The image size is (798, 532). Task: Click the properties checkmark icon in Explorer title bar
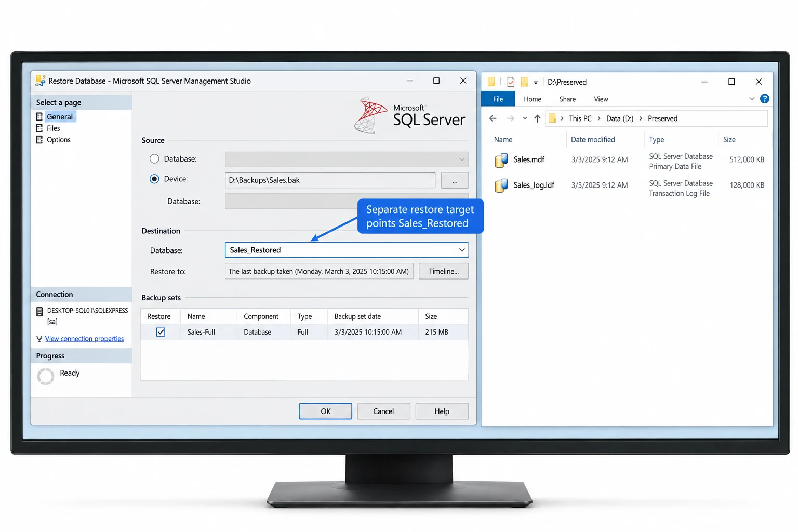pyautogui.click(x=511, y=82)
